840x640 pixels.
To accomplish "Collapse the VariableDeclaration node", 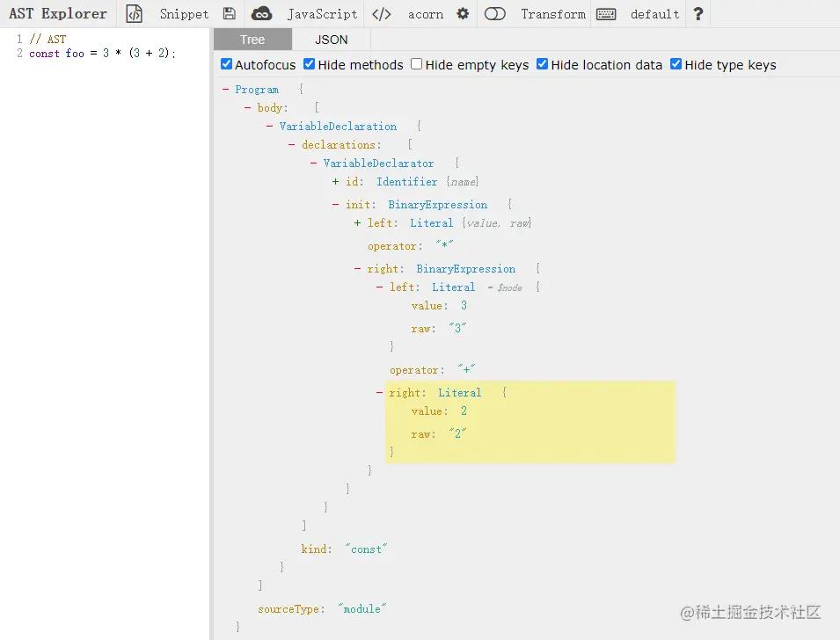I will tap(269, 127).
